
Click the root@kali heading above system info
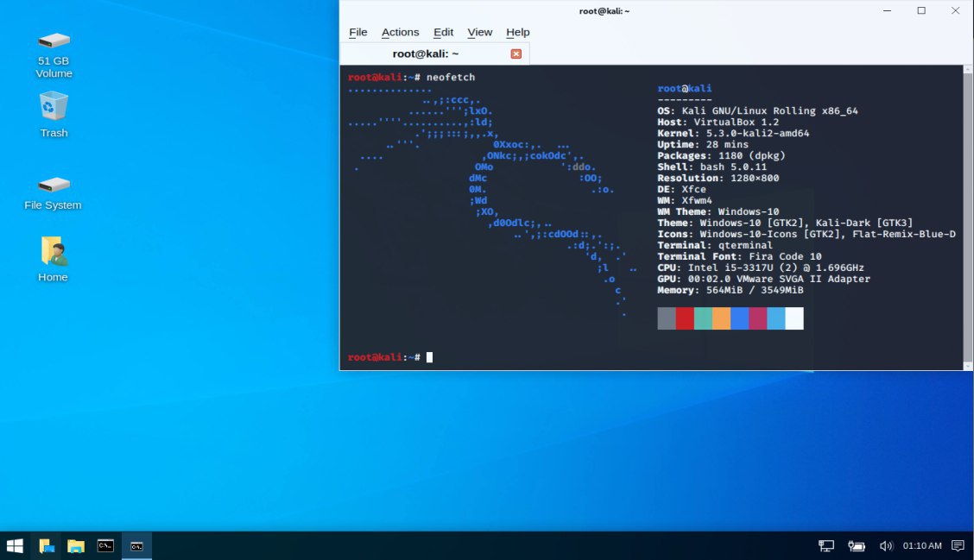685,88
